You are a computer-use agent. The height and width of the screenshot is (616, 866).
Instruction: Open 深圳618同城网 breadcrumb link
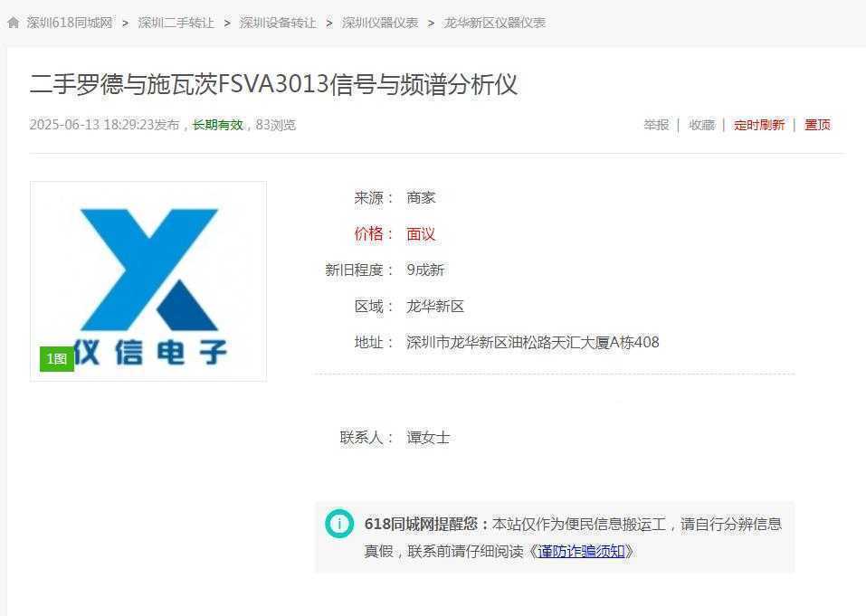click(70, 23)
